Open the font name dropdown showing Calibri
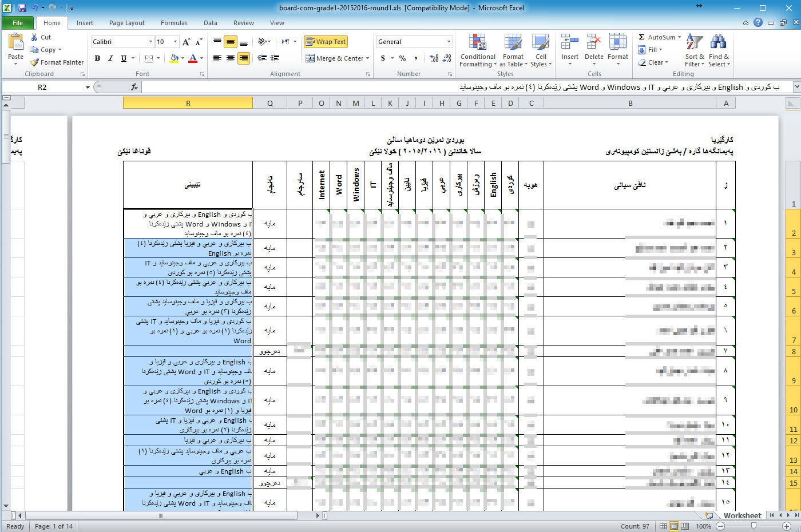The height and width of the screenshot is (532, 801). [150, 42]
